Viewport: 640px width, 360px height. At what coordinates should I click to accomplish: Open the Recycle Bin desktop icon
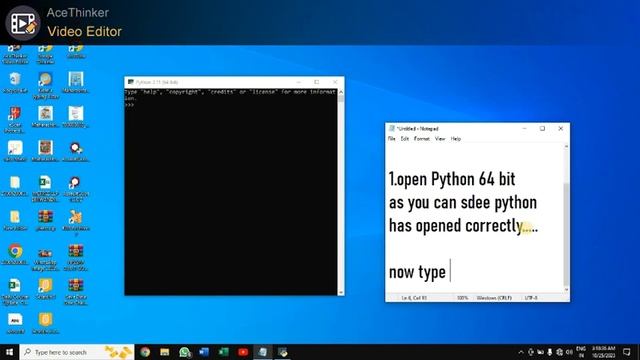[15, 83]
